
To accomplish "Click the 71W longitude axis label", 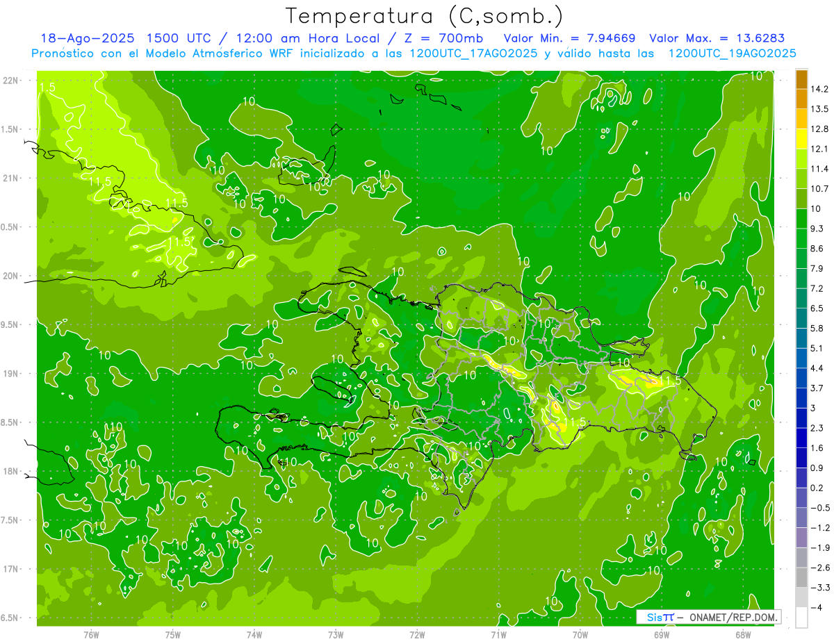I will pyautogui.click(x=498, y=634).
